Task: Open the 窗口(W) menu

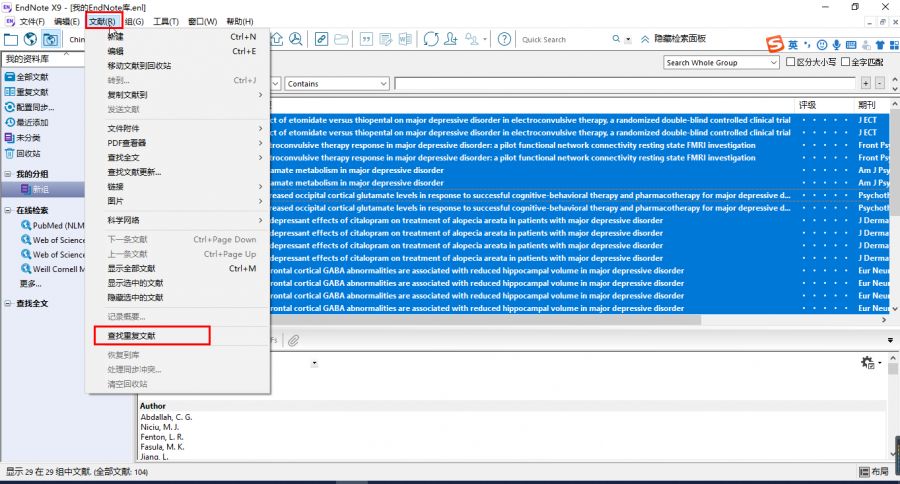Action: (x=203, y=21)
